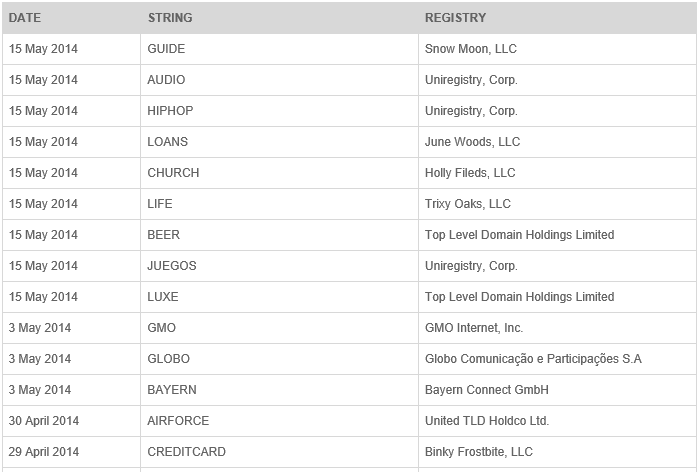
Task: Click June Woods, LLC registry entry
Action: (472, 142)
